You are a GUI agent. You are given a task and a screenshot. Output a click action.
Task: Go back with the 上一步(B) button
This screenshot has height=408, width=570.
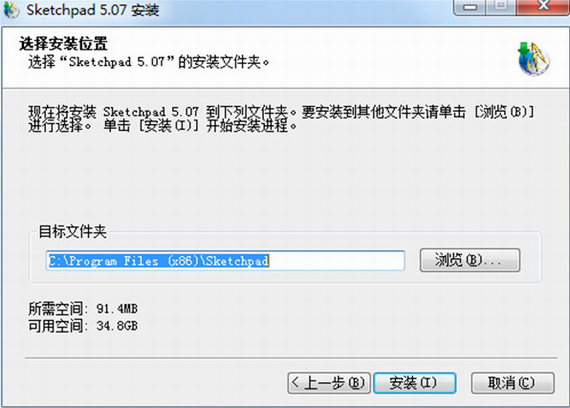(329, 383)
